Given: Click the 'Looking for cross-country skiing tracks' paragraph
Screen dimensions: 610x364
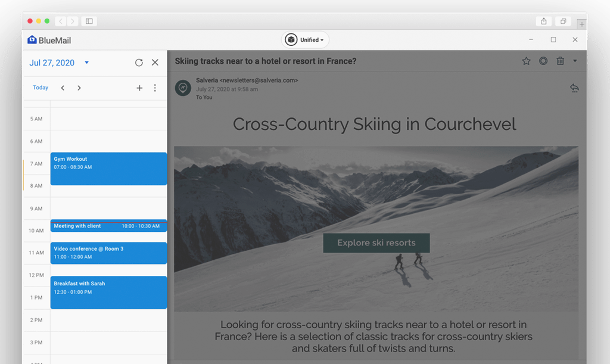Looking at the screenshot, I should tap(374, 337).
